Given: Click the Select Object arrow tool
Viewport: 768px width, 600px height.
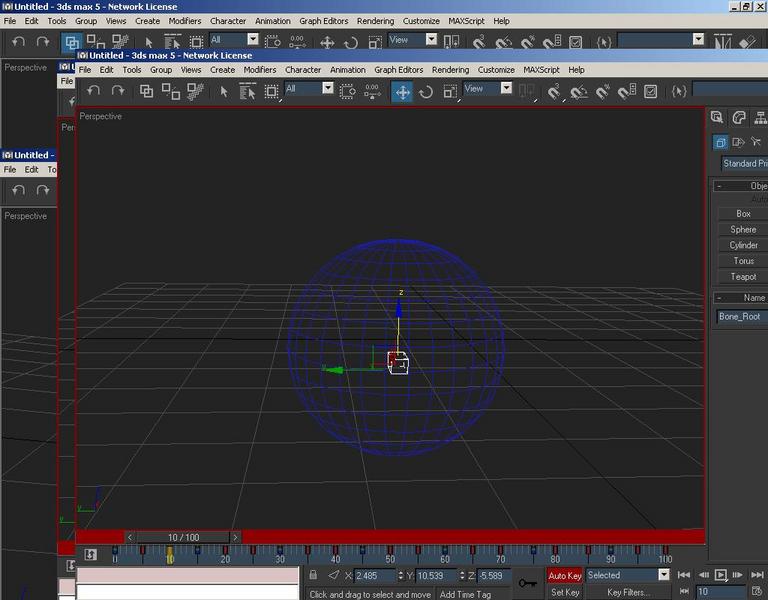Looking at the screenshot, I should [223, 92].
